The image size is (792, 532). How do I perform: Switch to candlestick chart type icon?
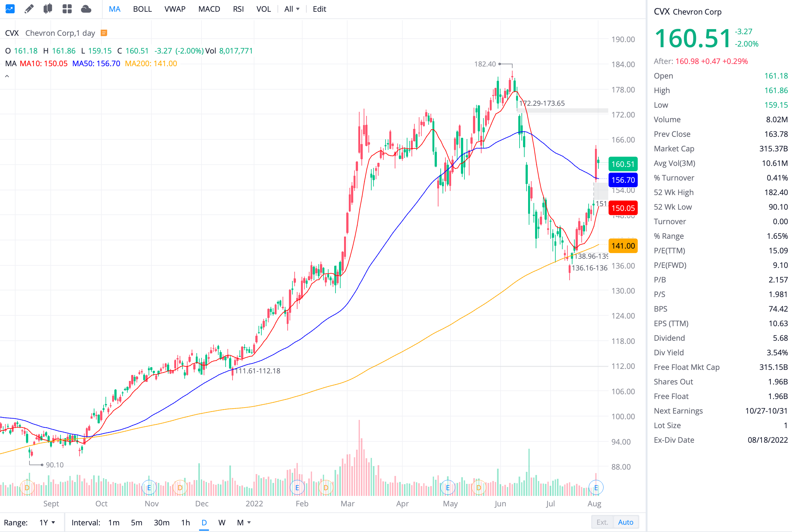(48, 9)
